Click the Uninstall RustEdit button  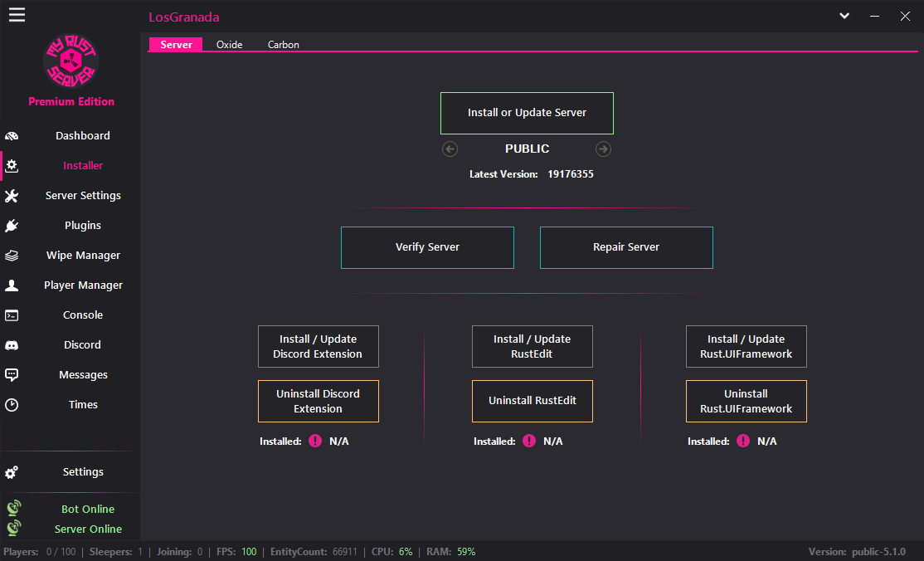tap(533, 401)
